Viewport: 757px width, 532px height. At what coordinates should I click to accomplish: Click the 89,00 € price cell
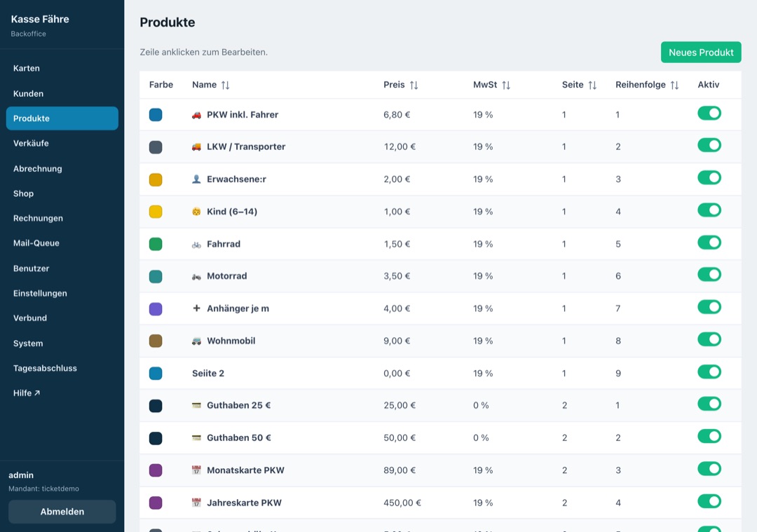[400, 470]
